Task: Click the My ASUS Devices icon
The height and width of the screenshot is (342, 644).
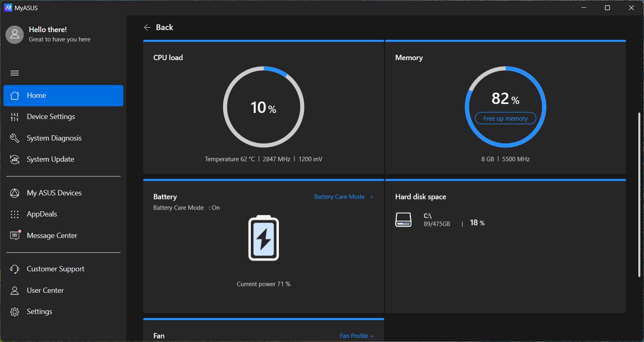Action: tap(15, 193)
